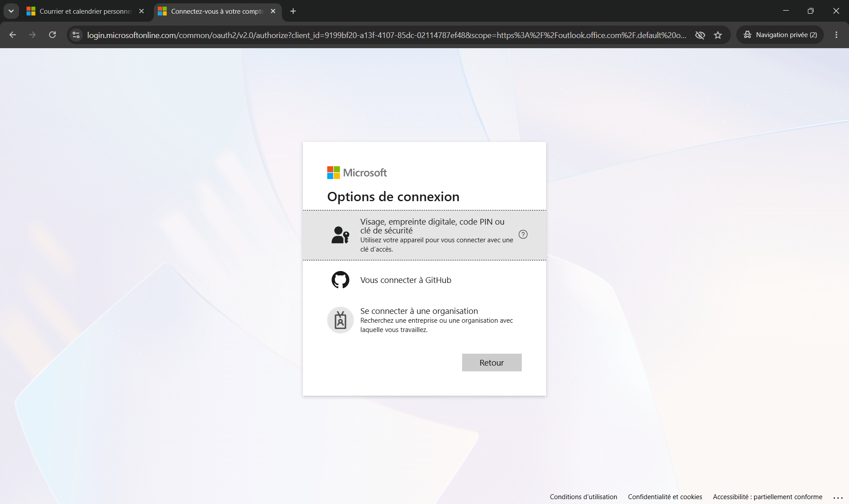
Task: Click the browser back arrow
Action: [13, 35]
